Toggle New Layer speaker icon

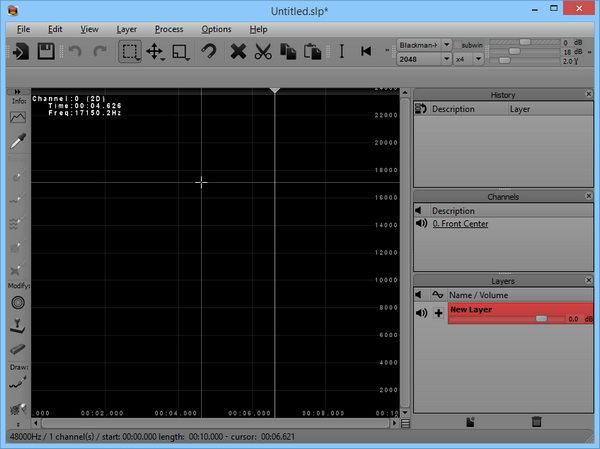(421, 313)
